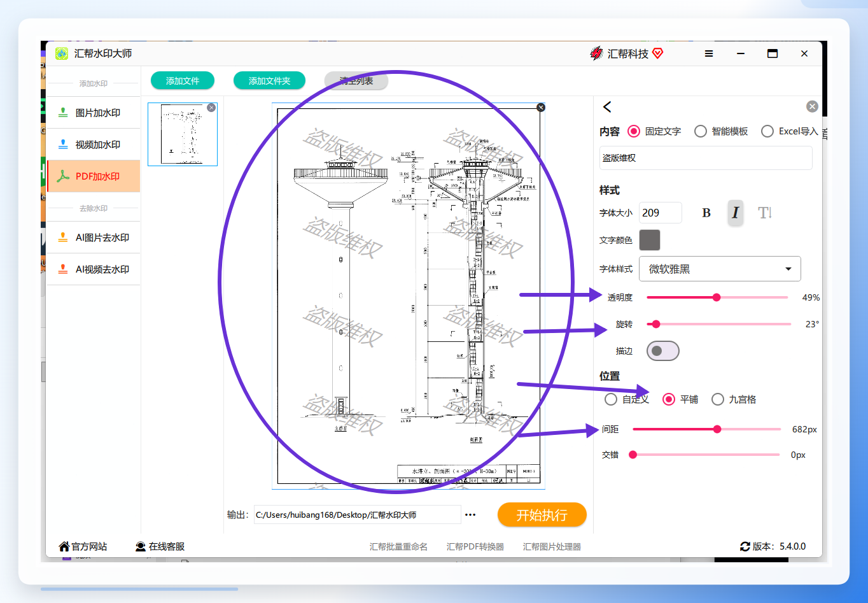Click the 汇帮水印大师 app logo icon
Viewport: 868px width, 603px height.
(62, 53)
